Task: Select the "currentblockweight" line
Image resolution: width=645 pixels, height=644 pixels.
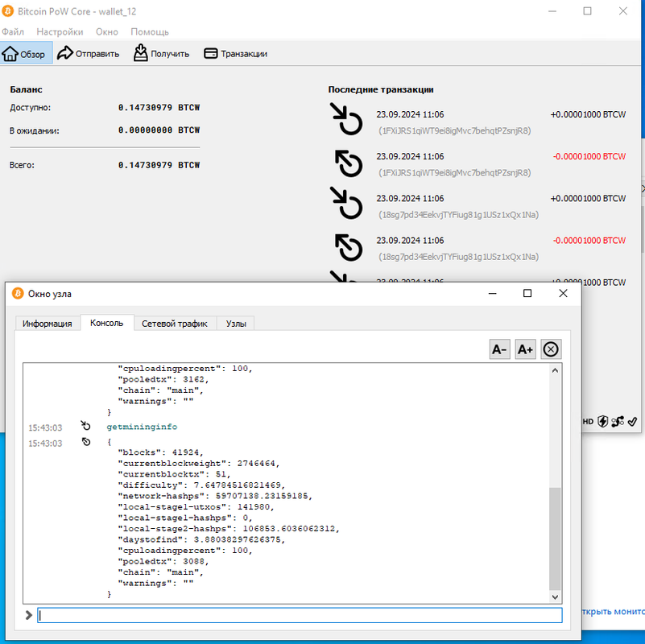Action: click(199, 464)
